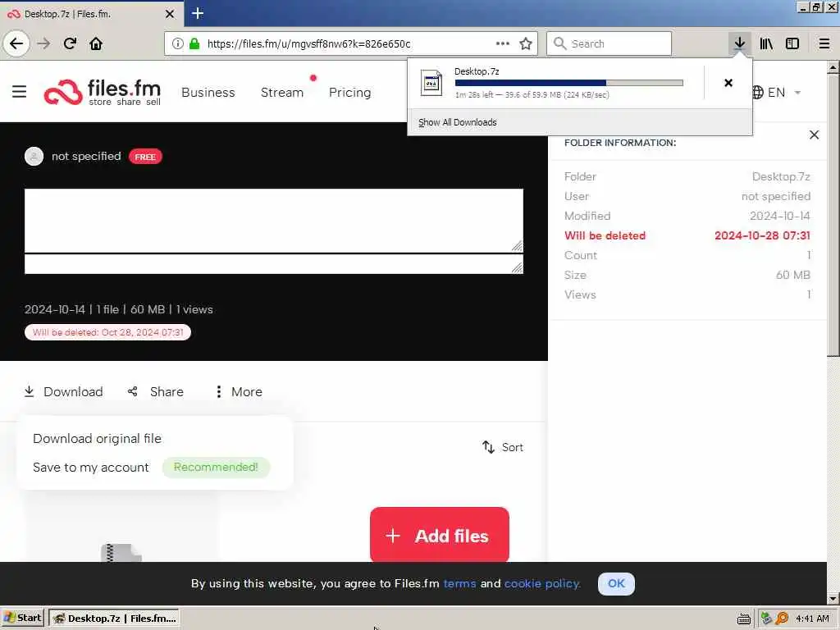Open the Share options
This screenshot has width=840, height=630.
click(x=156, y=391)
